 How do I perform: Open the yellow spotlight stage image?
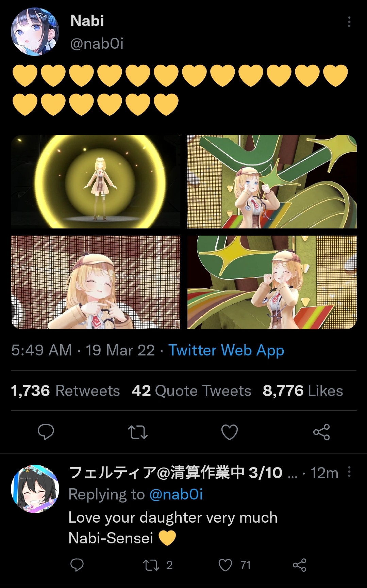pyautogui.click(x=96, y=181)
